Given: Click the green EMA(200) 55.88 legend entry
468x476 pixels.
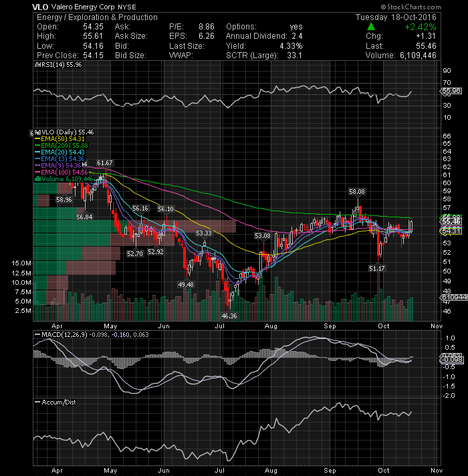Looking at the screenshot, I should click(62, 146).
